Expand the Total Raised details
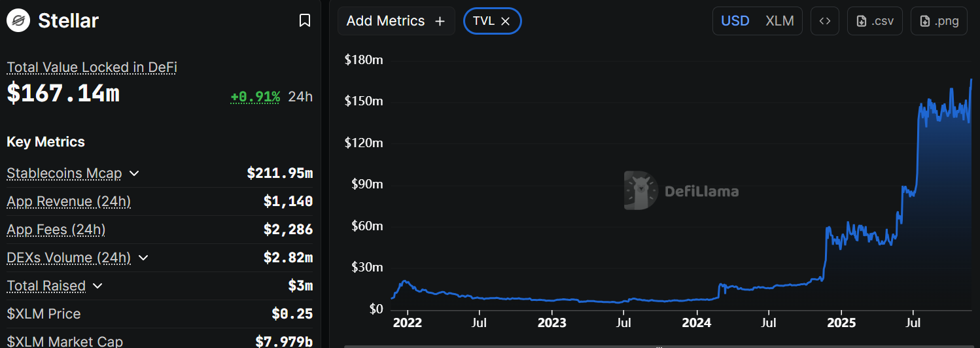This screenshot has width=980, height=348. click(x=97, y=286)
